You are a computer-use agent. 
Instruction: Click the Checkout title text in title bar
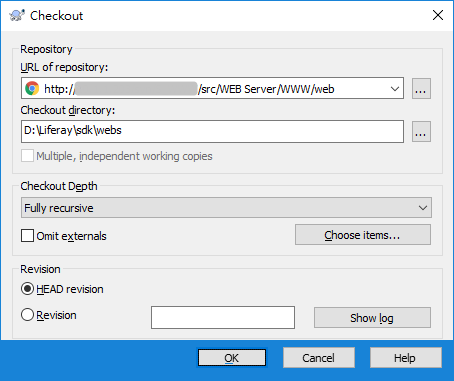(x=56, y=16)
